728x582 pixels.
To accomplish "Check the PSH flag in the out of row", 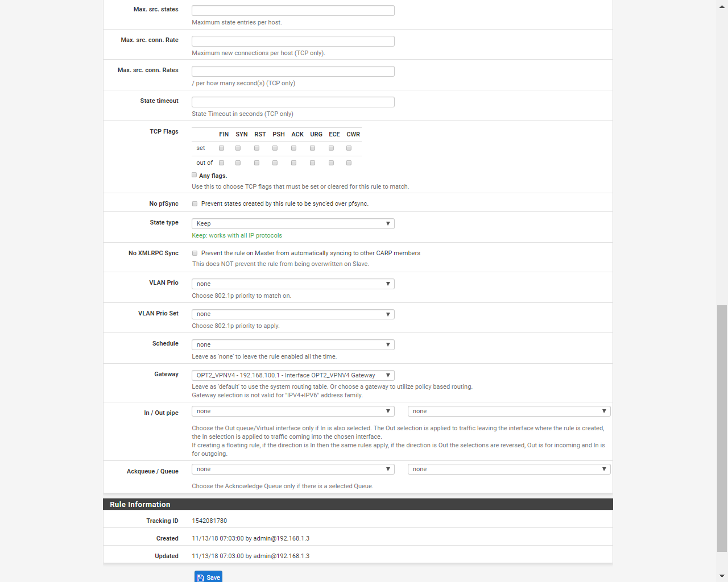I will pos(275,163).
